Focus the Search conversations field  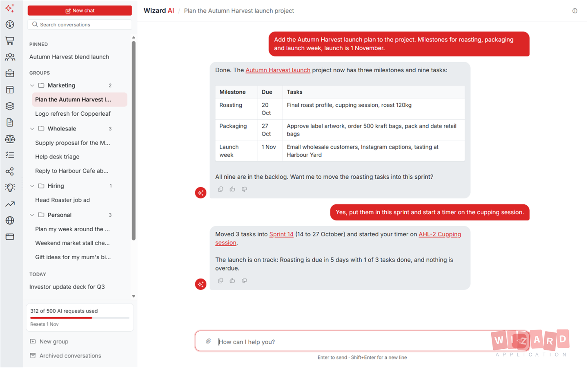[80, 25]
